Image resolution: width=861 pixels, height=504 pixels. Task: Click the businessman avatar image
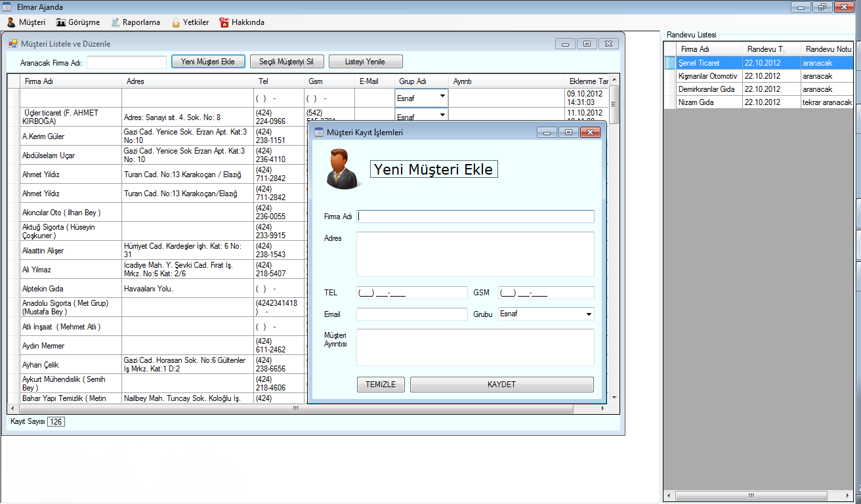tap(341, 169)
